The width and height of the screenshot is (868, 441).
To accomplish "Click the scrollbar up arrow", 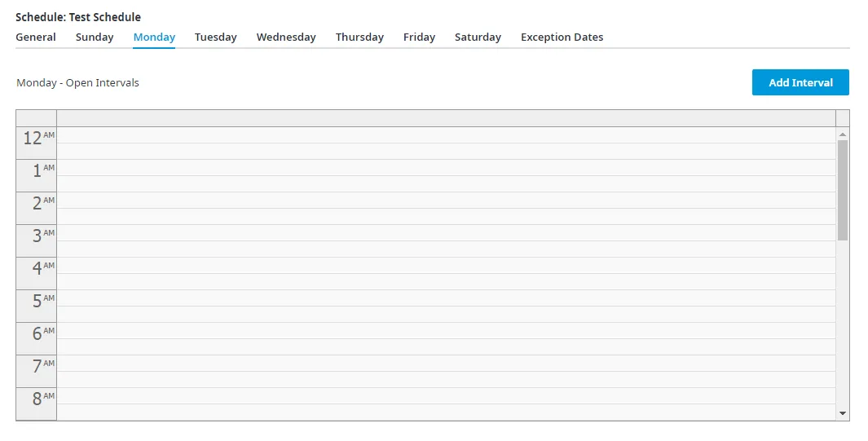I will pyautogui.click(x=843, y=135).
